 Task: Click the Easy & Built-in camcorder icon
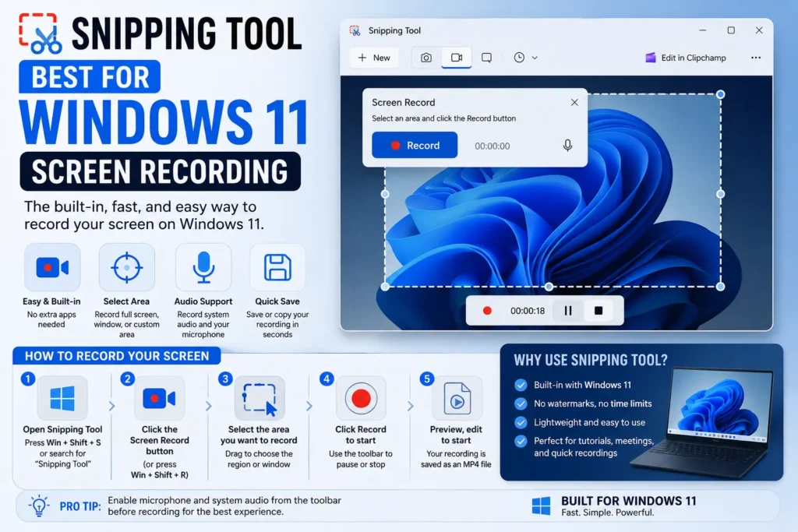(x=52, y=267)
